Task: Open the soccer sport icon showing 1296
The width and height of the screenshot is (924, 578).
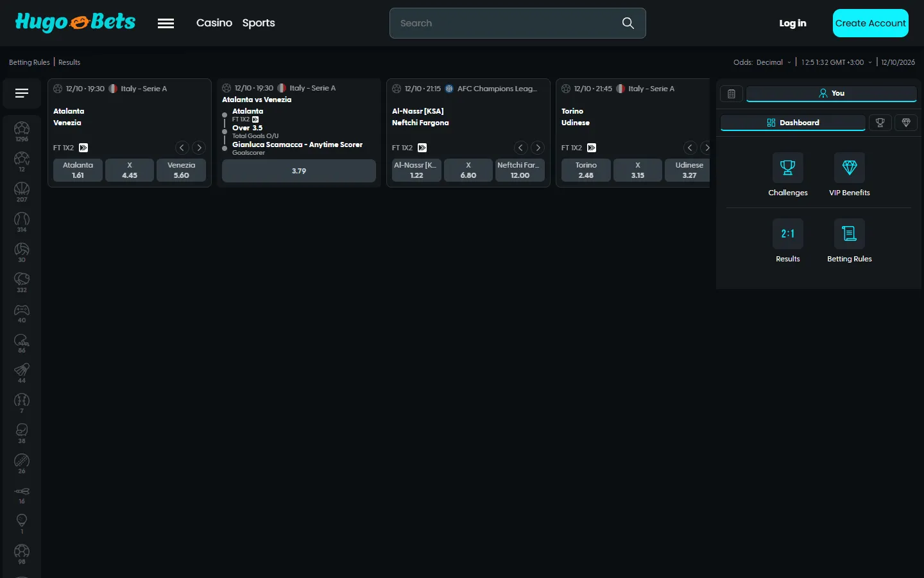Action: point(22,131)
